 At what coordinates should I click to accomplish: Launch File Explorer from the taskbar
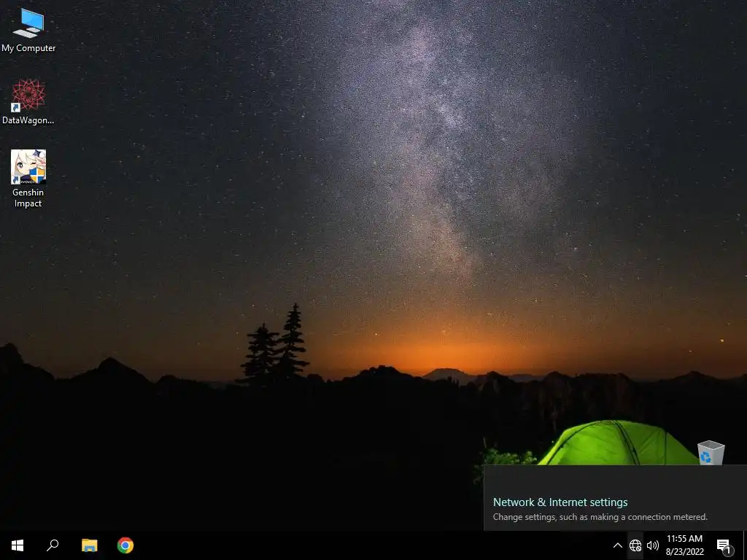(x=89, y=545)
